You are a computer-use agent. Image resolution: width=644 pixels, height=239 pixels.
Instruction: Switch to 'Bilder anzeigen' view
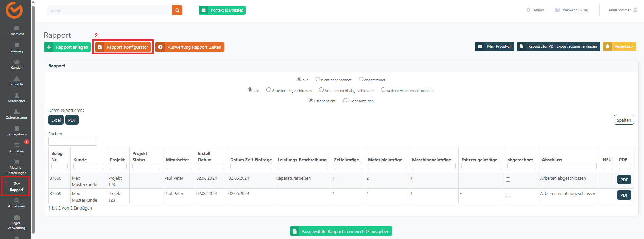(x=345, y=100)
